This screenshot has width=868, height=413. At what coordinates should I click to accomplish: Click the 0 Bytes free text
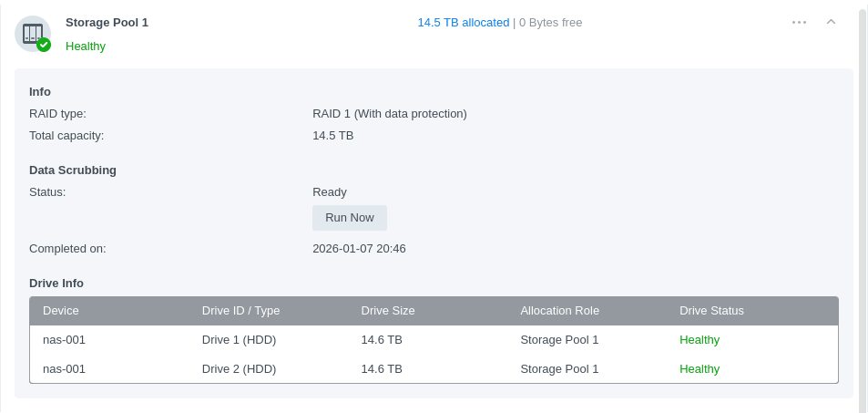(550, 23)
